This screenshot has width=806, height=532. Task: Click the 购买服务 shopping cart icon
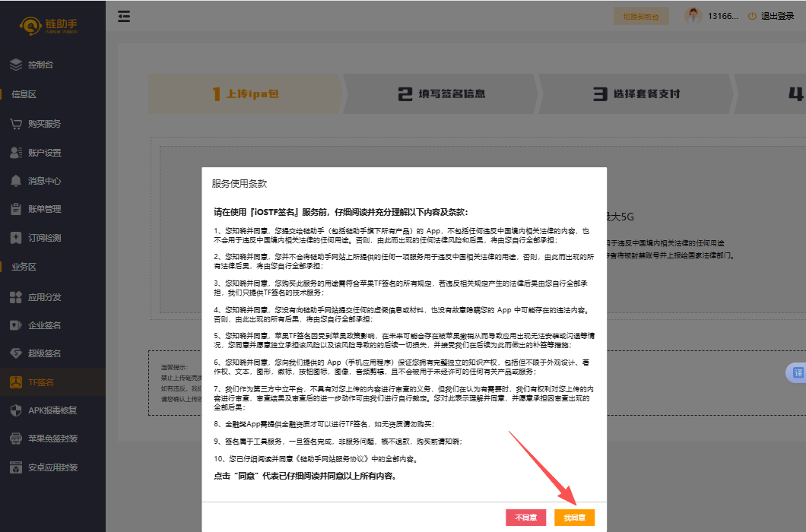[16, 124]
